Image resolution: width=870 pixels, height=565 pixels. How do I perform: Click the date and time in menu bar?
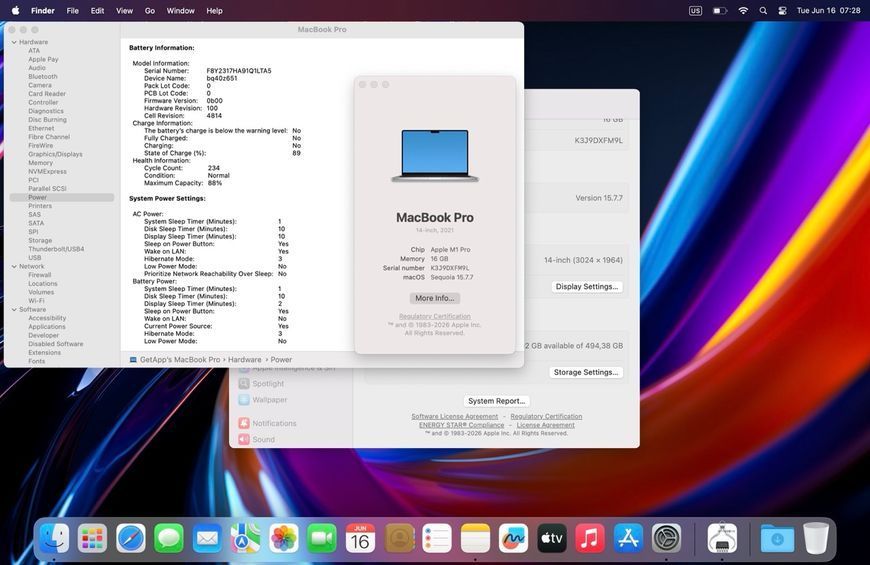coord(828,11)
